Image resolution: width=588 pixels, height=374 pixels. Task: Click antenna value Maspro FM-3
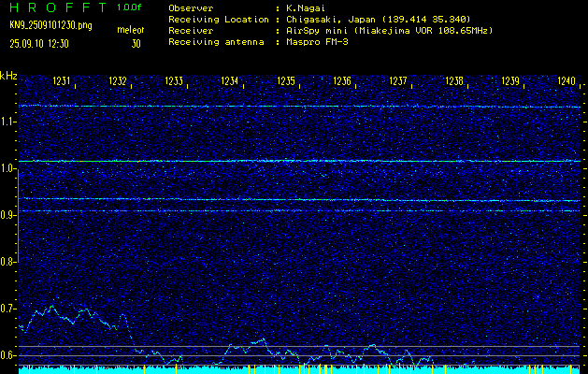pos(317,42)
